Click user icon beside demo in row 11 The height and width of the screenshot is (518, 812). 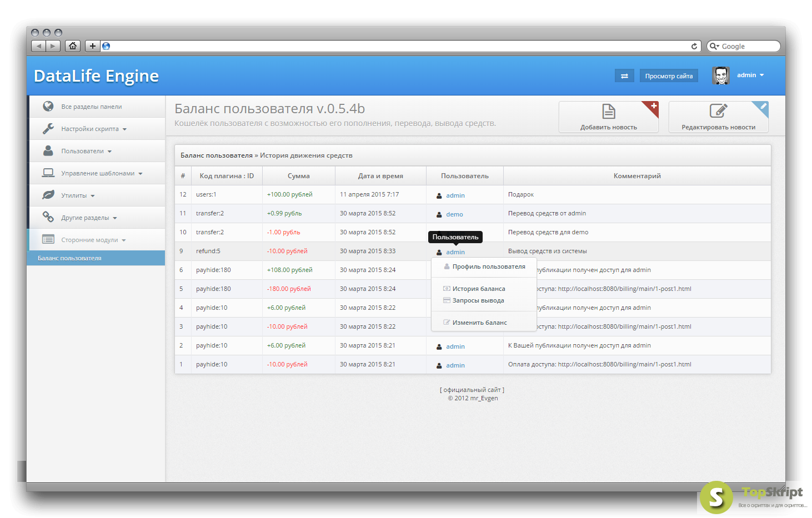pyautogui.click(x=439, y=214)
